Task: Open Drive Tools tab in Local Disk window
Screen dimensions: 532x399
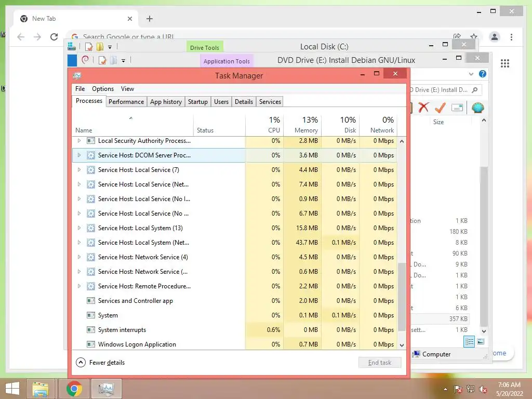Action: tap(205, 47)
